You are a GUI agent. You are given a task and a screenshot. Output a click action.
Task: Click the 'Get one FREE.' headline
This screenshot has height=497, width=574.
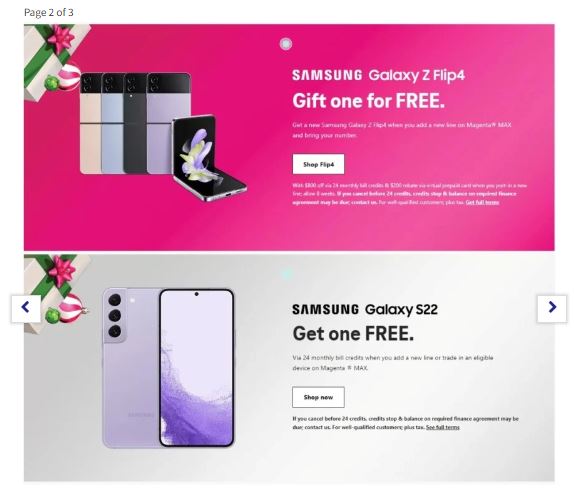point(353,333)
